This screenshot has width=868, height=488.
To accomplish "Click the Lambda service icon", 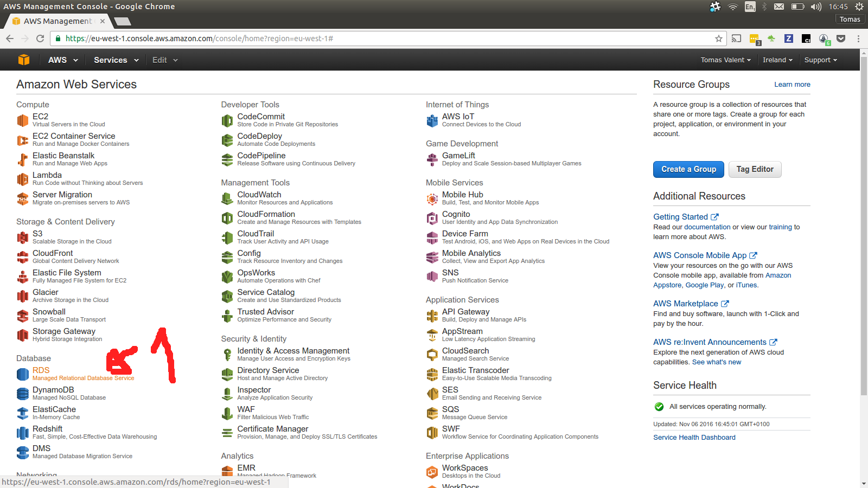I will tap(22, 179).
